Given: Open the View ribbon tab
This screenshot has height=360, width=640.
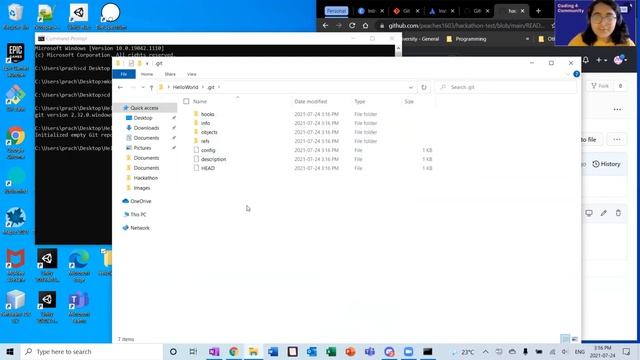Looking at the screenshot, I should pos(191,74).
